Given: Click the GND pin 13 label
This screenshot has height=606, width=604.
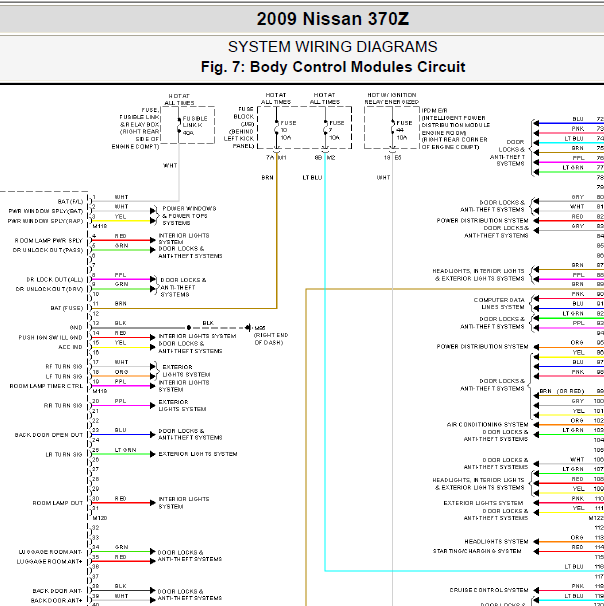Looking at the screenshot, I should (76, 328).
